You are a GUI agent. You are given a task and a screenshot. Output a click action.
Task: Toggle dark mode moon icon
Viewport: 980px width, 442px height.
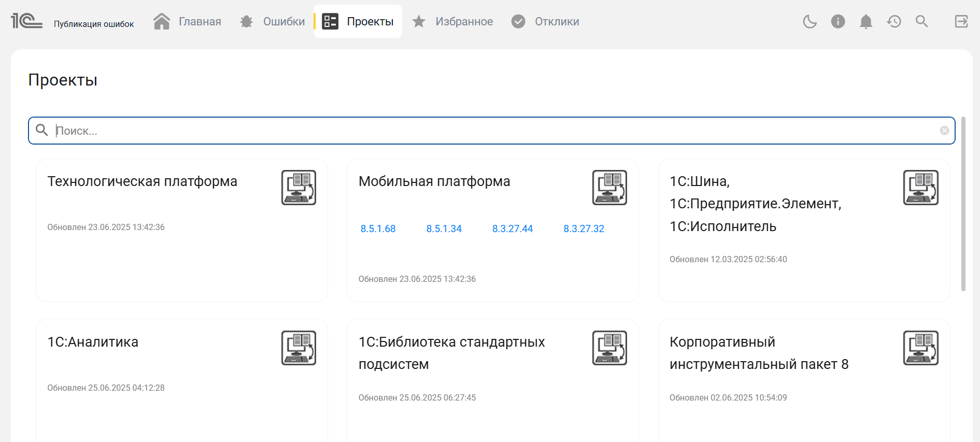[x=809, y=21]
